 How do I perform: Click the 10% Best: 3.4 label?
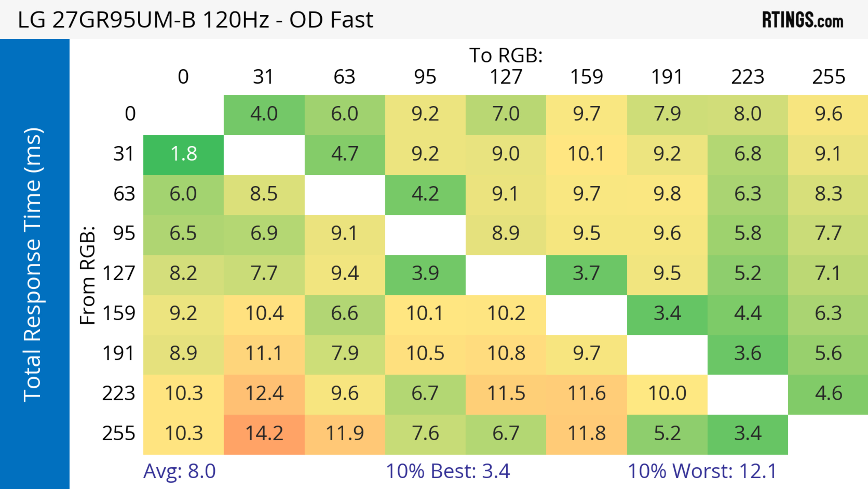[x=448, y=471]
